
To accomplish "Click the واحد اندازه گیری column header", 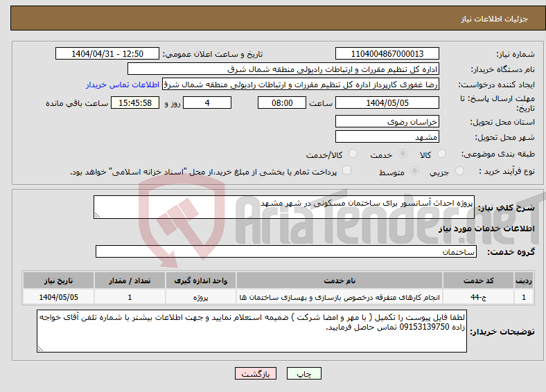I will 200,280.
